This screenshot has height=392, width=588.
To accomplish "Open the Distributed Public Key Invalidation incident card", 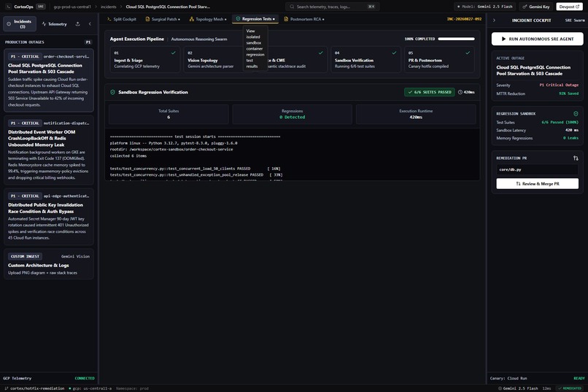I will click(x=49, y=218).
